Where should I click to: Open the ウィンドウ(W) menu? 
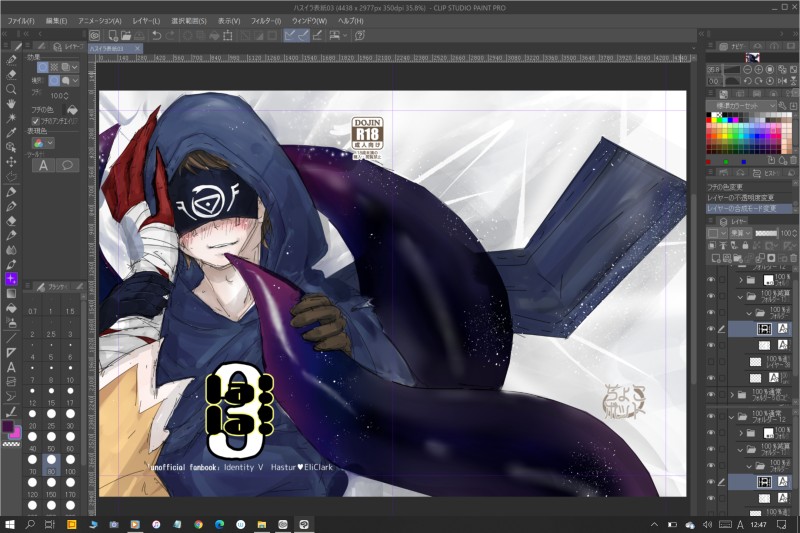pyautogui.click(x=309, y=21)
